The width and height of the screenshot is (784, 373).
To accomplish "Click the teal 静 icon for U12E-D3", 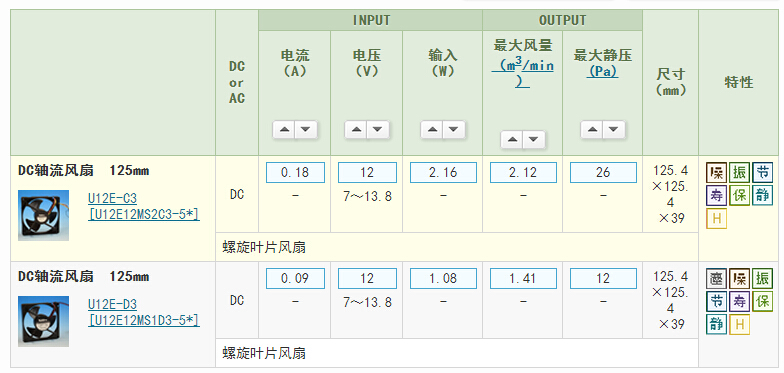I will [x=716, y=324].
